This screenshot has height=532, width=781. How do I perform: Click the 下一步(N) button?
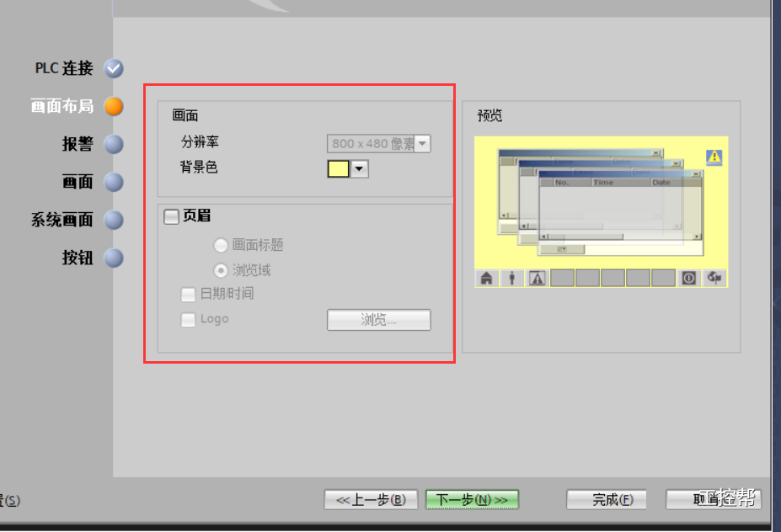click(x=472, y=500)
